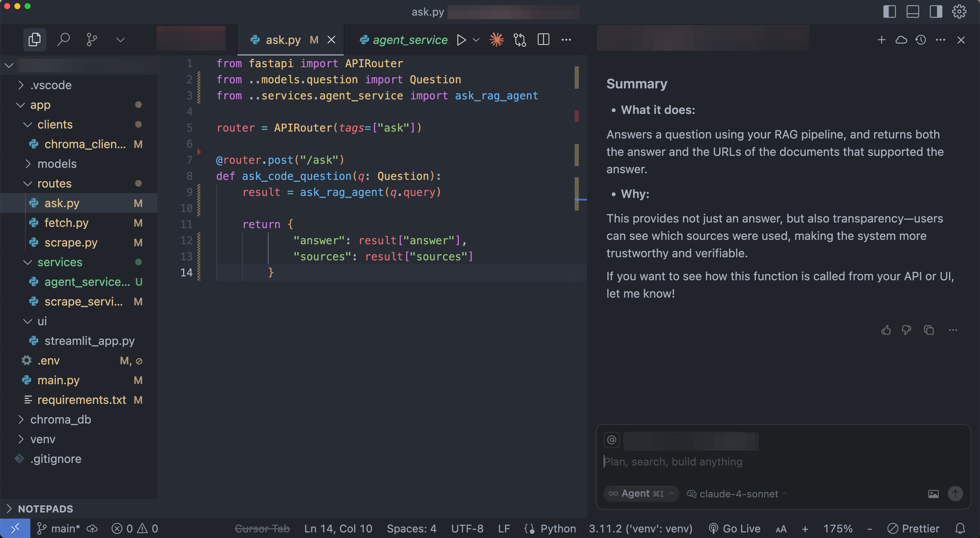This screenshot has height=538, width=980.
Task: Toggle the primary sidebar layout button
Action: [x=889, y=11]
